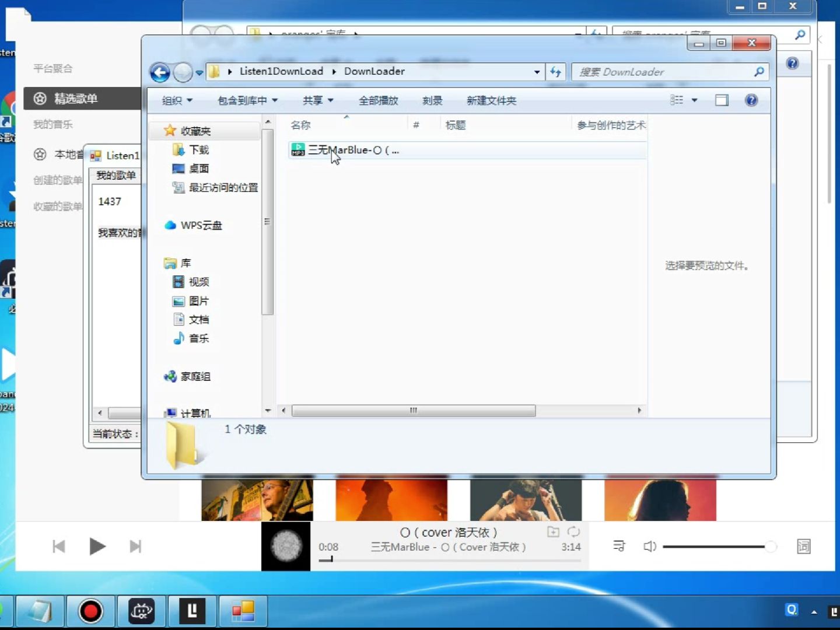The image size is (840, 630).
Task: Select 库 in the navigation pane
Action: pos(185,263)
